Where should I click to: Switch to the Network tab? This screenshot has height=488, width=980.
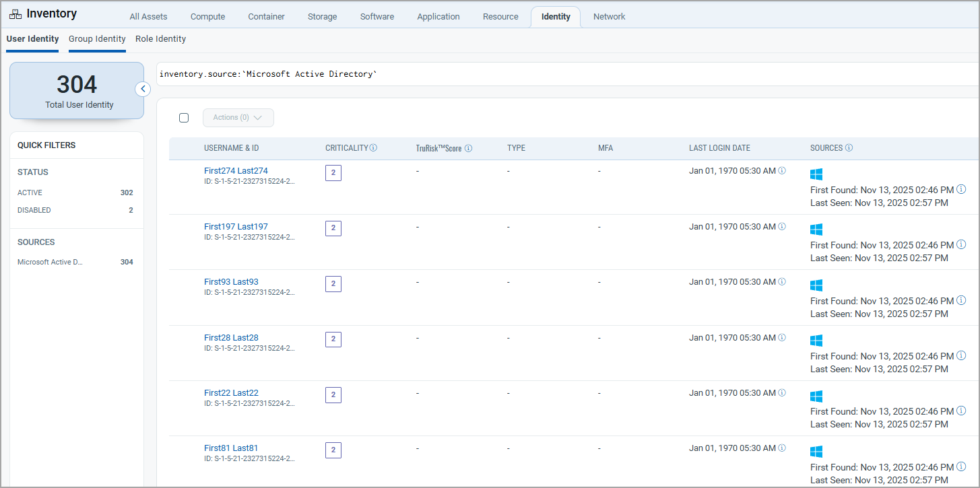(609, 17)
